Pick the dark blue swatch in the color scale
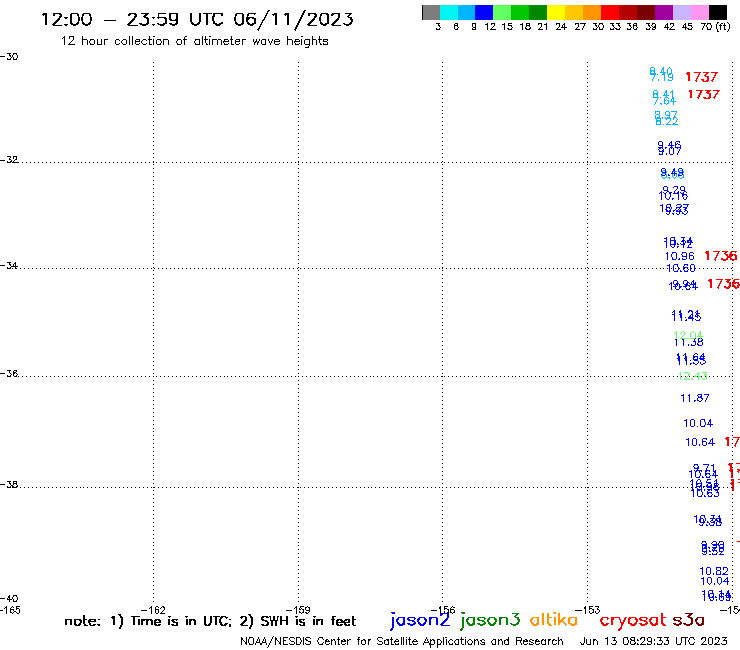The height and width of the screenshot is (650, 740). [484, 12]
